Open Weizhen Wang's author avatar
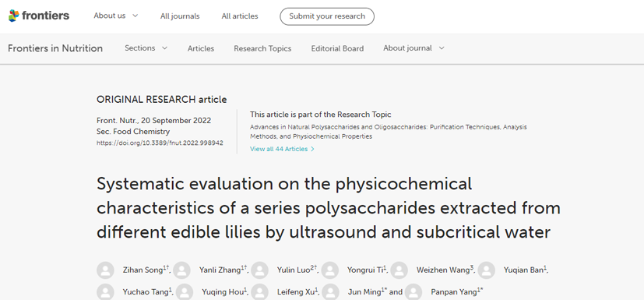The height and width of the screenshot is (300, 644). pyautogui.click(x=399, y=270)
